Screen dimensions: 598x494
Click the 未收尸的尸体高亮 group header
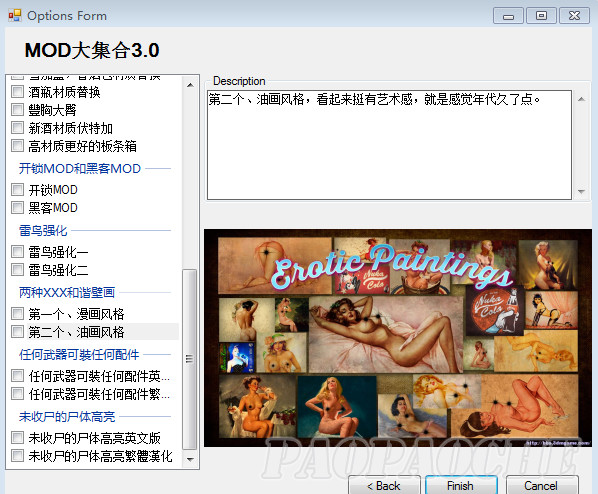tap(67, 417)
